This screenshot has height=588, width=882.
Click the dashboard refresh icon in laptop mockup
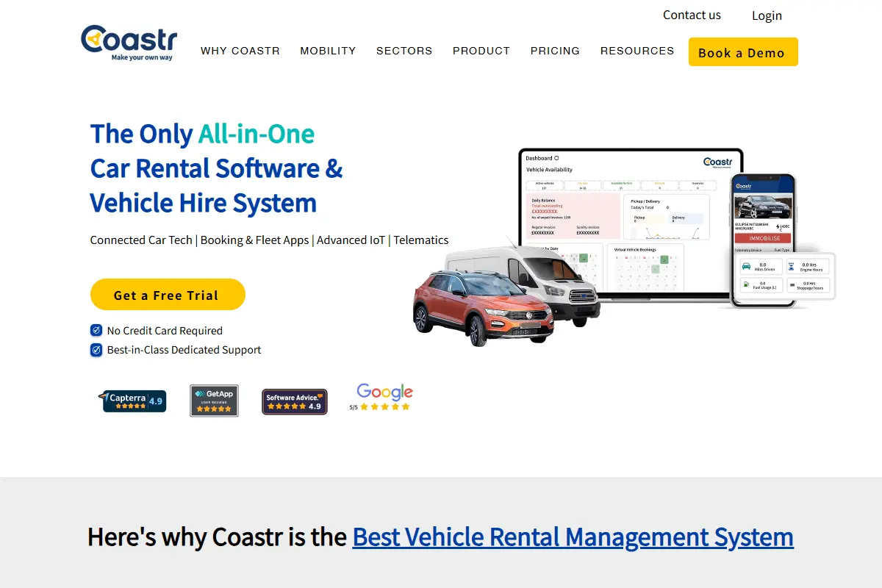point(556,158)
